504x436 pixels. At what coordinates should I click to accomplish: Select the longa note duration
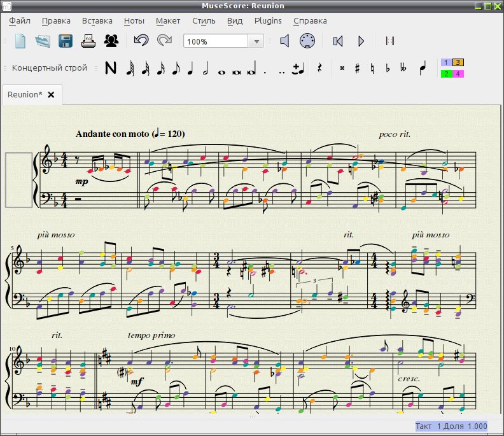pyautogui.click(x=251, y=68)
